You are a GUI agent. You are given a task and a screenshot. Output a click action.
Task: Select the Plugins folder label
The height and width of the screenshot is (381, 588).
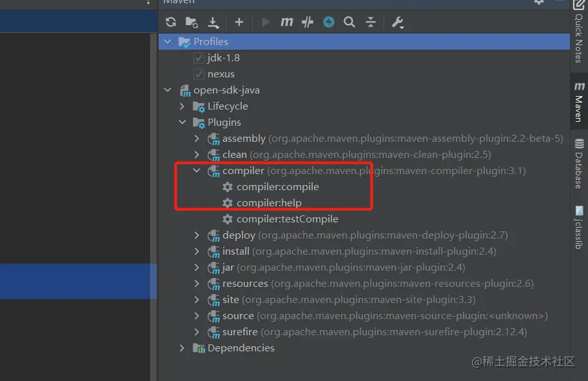(x=224, y=122)
